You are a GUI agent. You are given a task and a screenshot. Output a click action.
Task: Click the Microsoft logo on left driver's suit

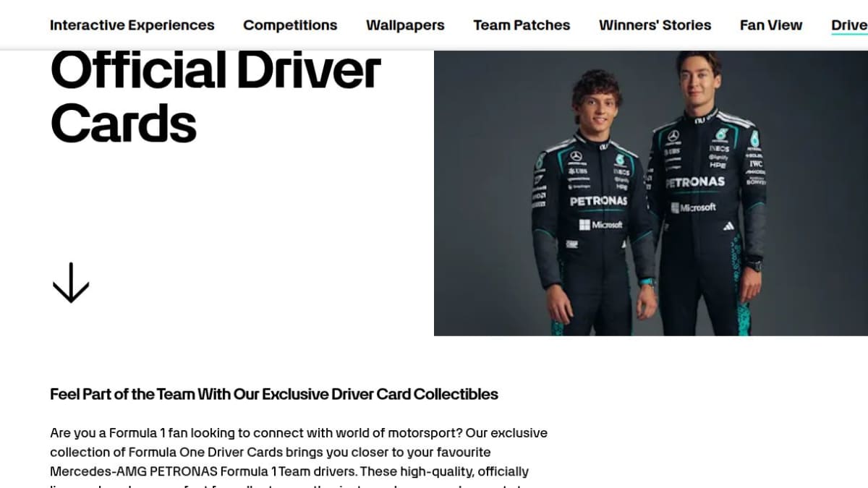[x=600, y=225]
